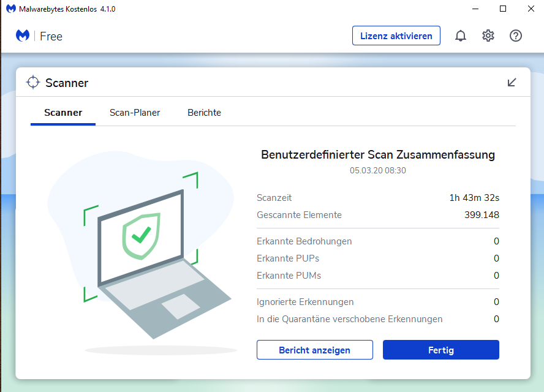Open help via the question mark icon
Image resolution: width=544 pixels, height=392 pixels.
click(x=516, y=36)
